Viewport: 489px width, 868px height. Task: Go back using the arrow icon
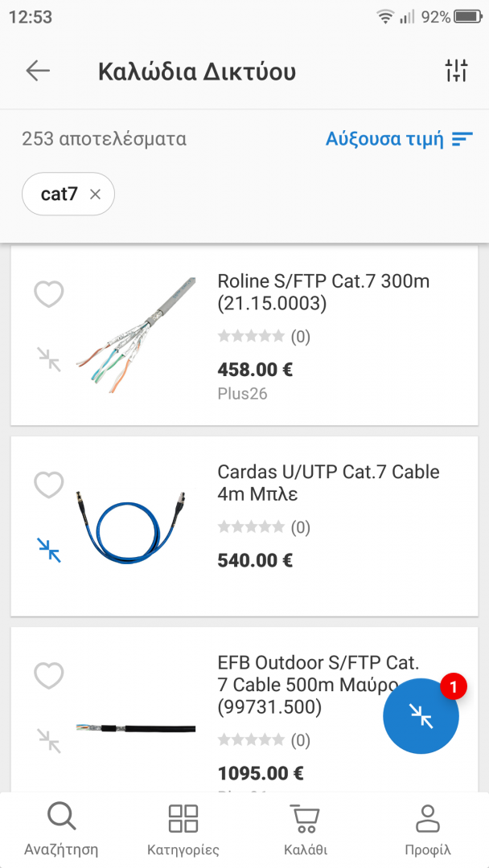tap(38, 71)
